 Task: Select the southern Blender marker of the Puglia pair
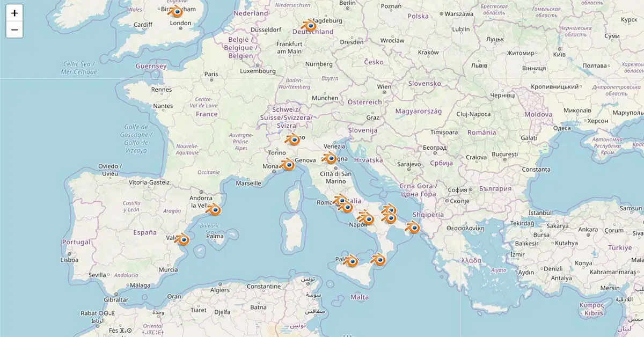pos(390,218)
